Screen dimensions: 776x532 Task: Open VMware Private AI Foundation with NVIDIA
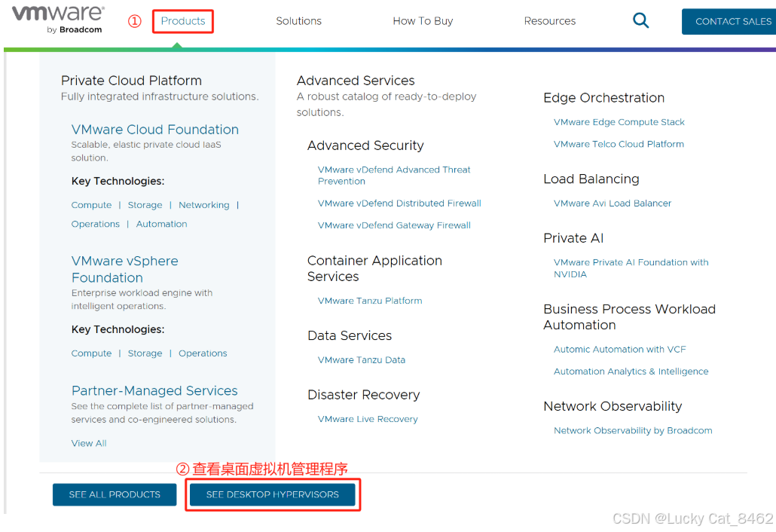click(631, 268)
